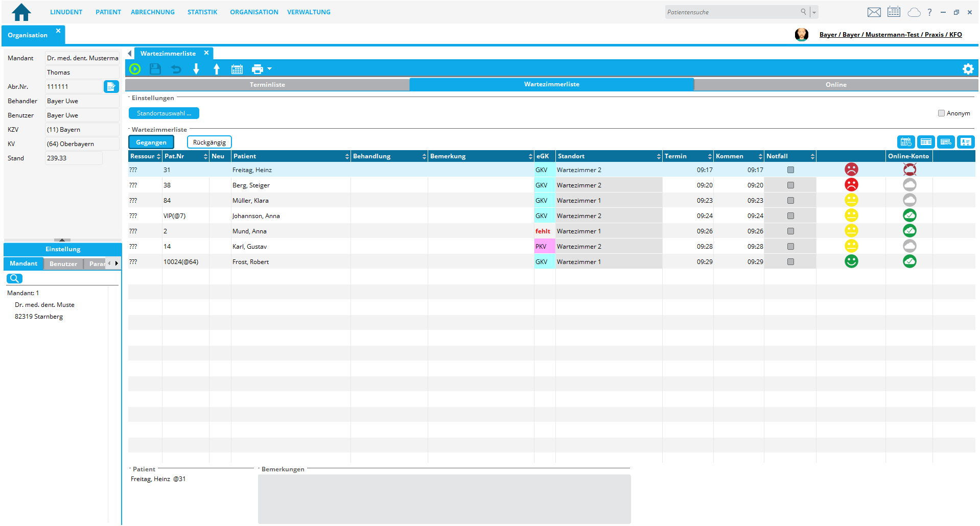Click the undo arrow icon in toolbar

tap(176, 69)
